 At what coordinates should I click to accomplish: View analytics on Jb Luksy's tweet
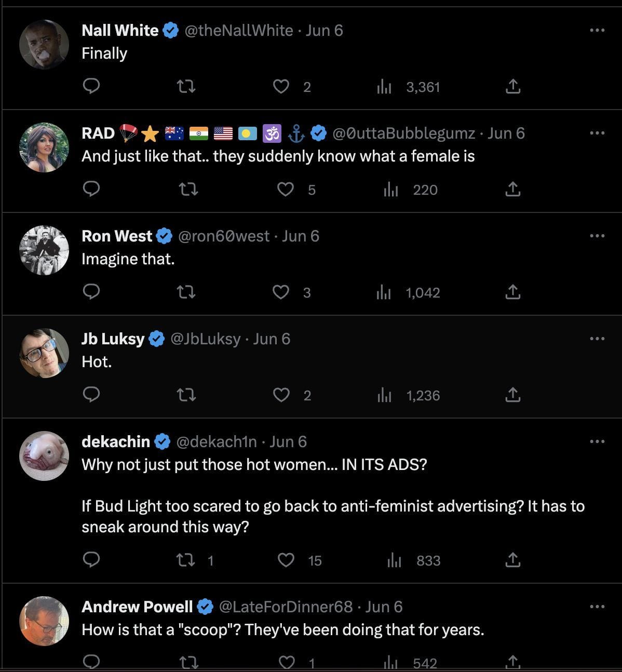tap(384, 395)
